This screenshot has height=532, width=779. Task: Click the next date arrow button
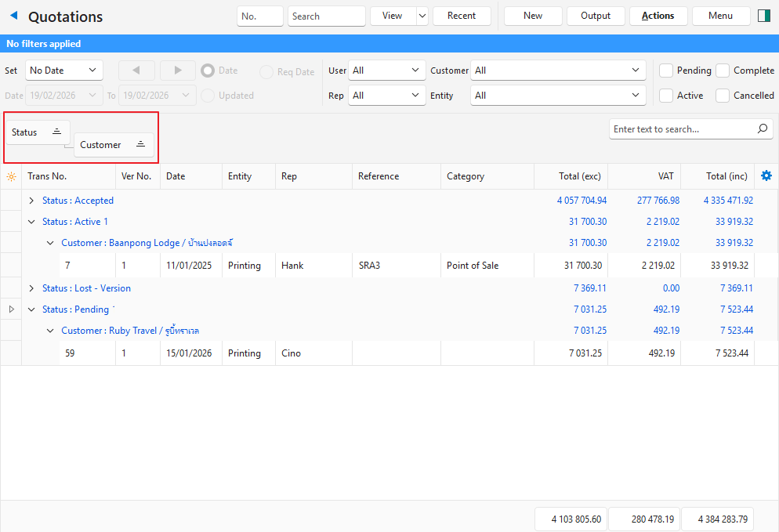(x=178, y=71)
